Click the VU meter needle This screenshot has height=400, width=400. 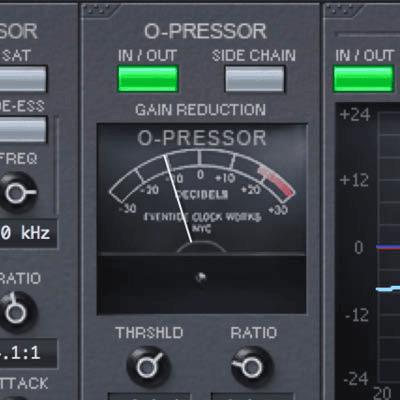[x=178, y=199]
